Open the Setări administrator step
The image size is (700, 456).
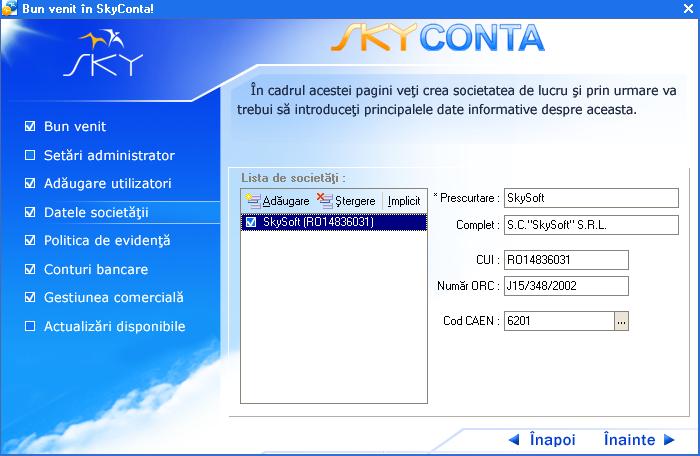(x=109, y=155)
